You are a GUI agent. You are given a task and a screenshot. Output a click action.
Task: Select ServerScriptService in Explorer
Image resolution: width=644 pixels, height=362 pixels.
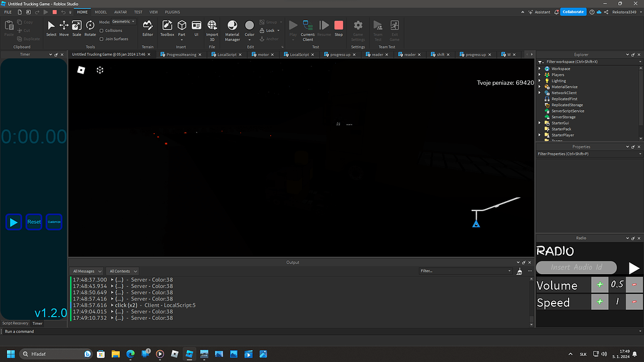click(x=568, y=111)
